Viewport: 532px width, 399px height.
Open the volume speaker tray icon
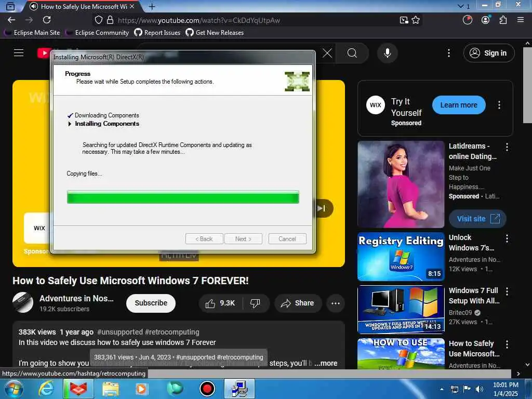click(480, 389)
